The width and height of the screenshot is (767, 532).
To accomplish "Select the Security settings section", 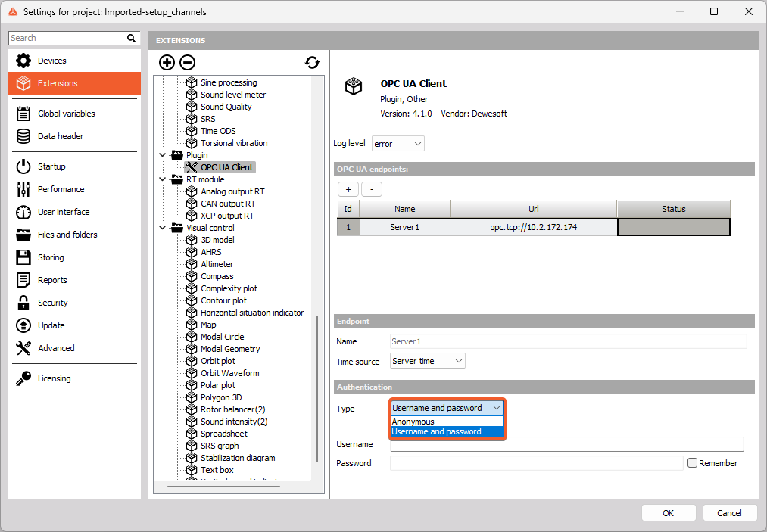I will coord(74,303).
